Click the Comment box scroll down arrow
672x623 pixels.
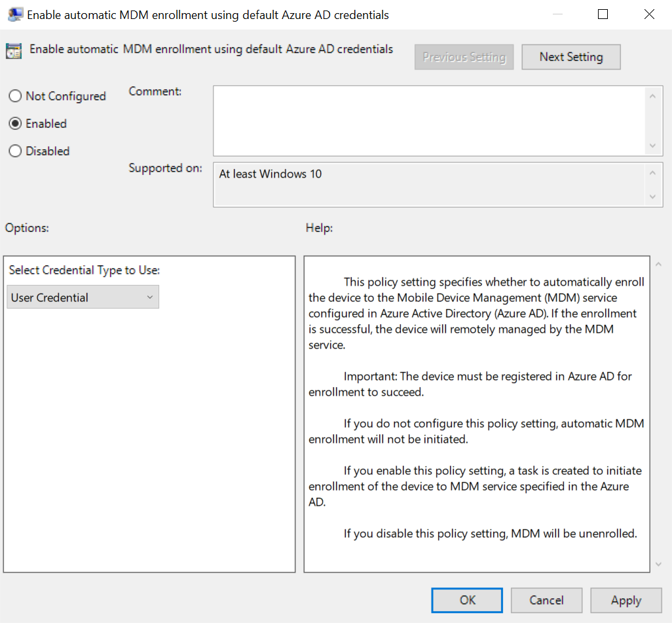652,146
